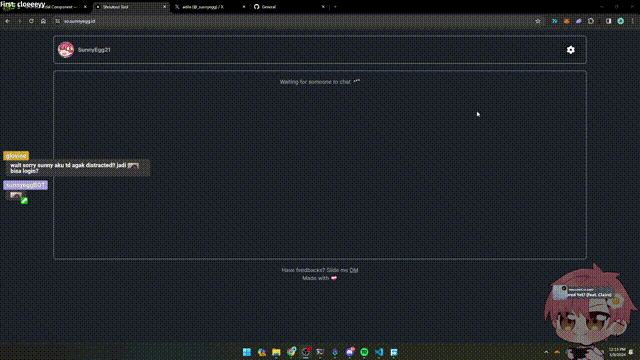Click the SunnyEgg21 username
The image size is (640, 360).
click(94, 50)
